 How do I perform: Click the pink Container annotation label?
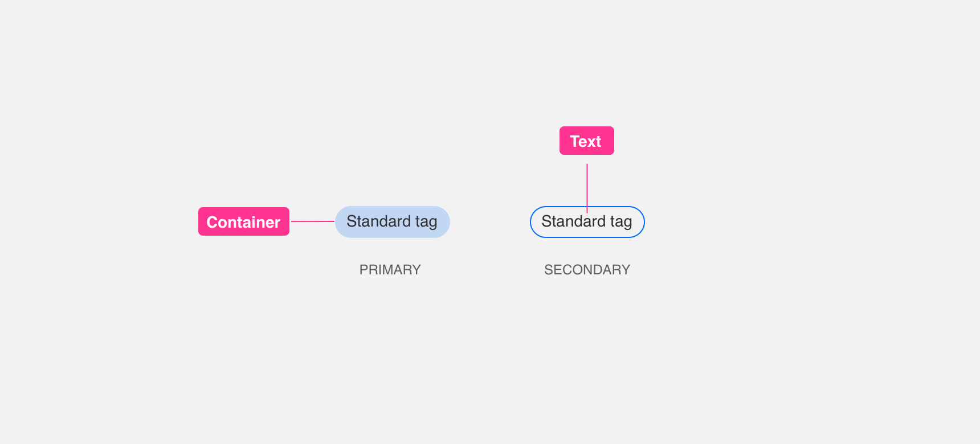pyautogui.click(x=244, y=221)
